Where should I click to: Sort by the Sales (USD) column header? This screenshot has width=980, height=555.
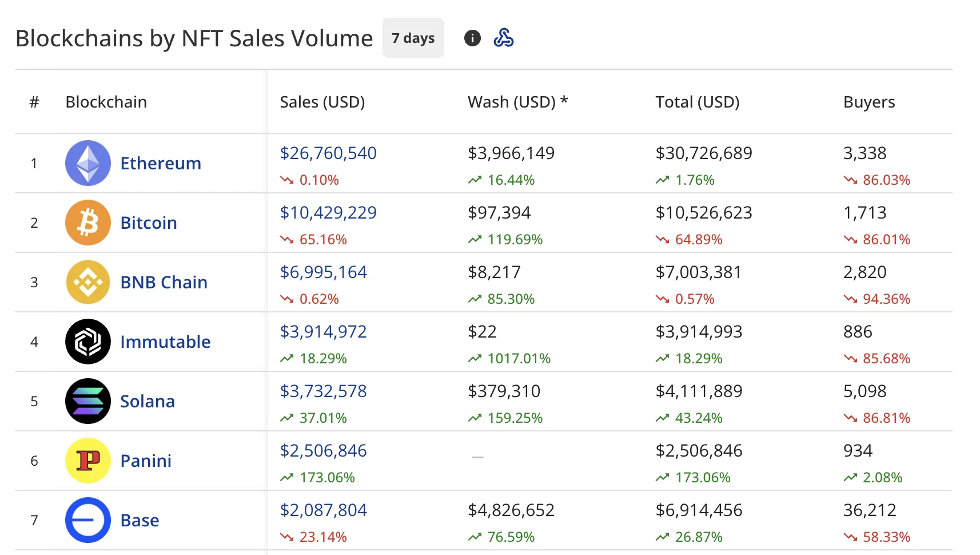[x=322, y=102]
